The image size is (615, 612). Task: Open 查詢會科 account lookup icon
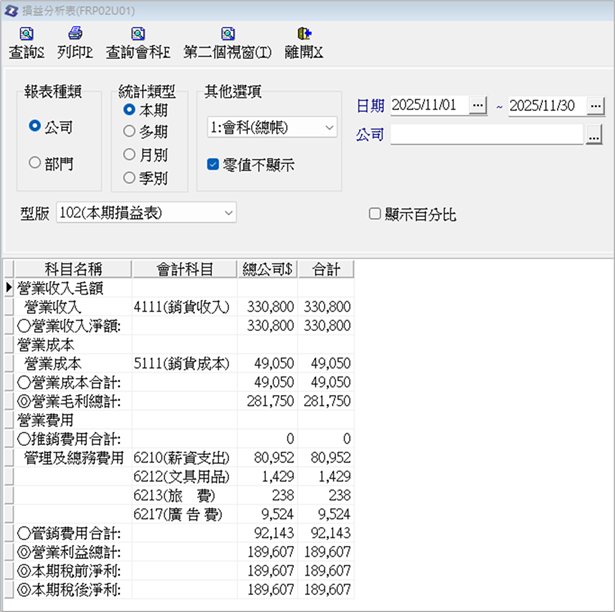pyautogui.click(x=137, y=35)
